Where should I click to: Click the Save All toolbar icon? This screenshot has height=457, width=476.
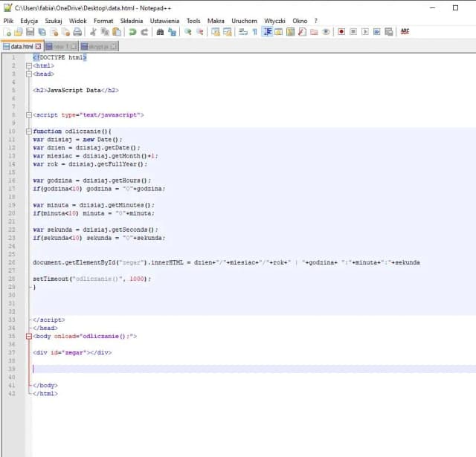coord(42,32)
